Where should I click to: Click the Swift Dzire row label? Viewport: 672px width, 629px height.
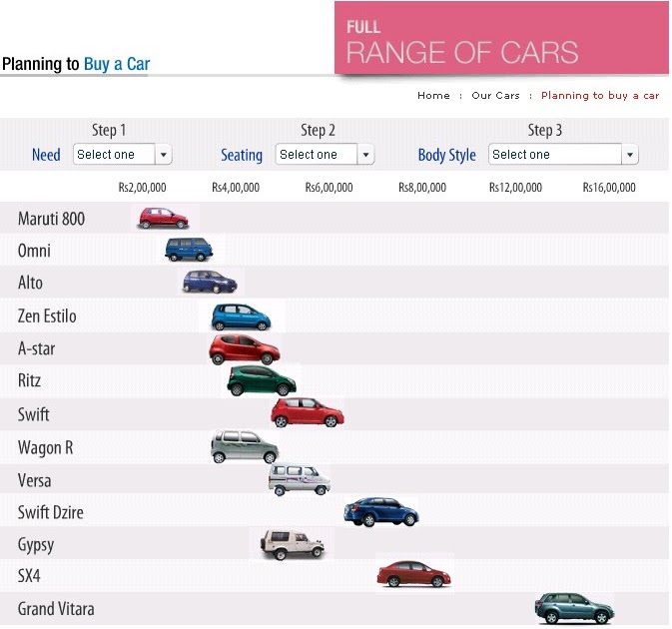pyautogui.click(x=51, y=512)
